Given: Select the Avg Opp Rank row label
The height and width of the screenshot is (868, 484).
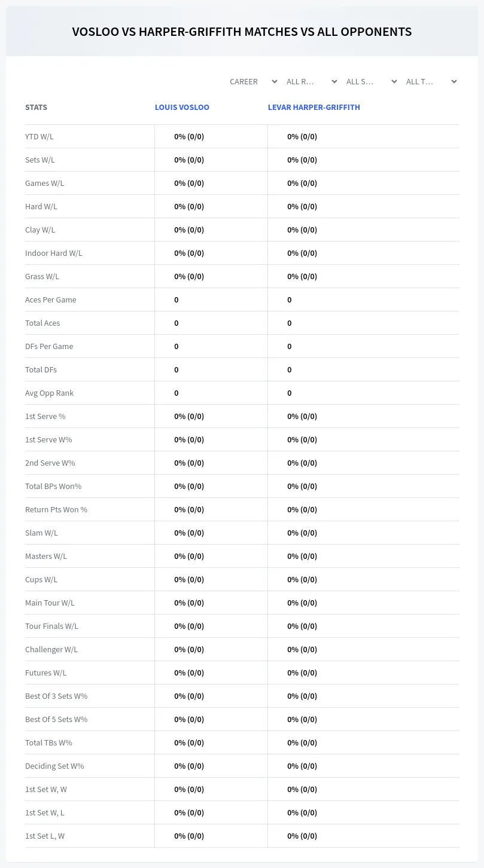Looking at the screenshot, I should point(50,393).
